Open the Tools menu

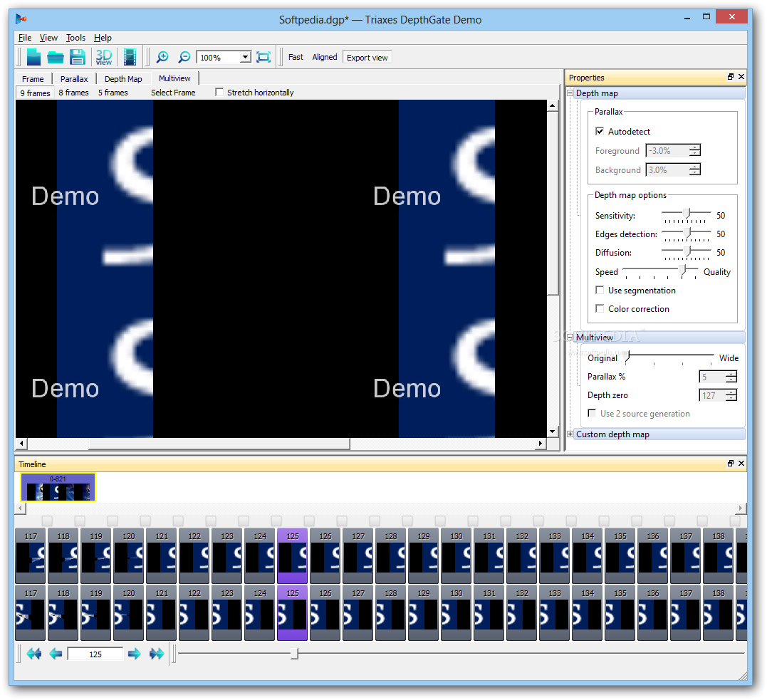[75, 38]
